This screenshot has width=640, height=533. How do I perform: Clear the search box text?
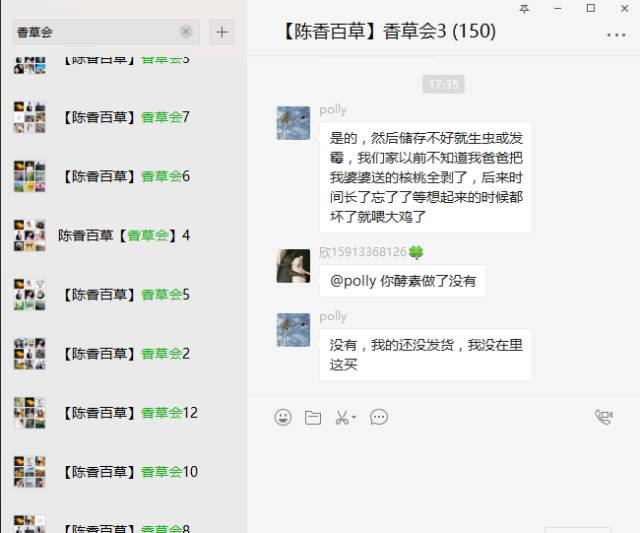click(186, 31)
